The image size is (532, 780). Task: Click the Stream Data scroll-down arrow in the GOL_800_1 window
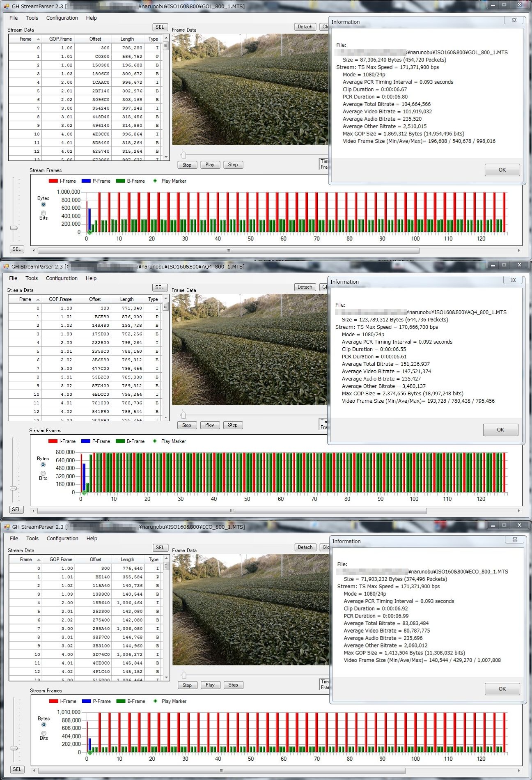[166, 157]
